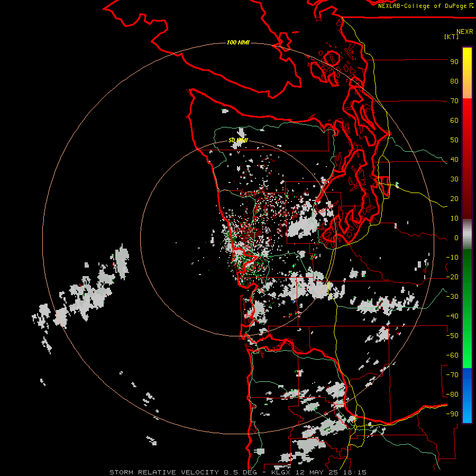
Task: Click the "100 NMI" range ring label
Action: pos(239,42)
